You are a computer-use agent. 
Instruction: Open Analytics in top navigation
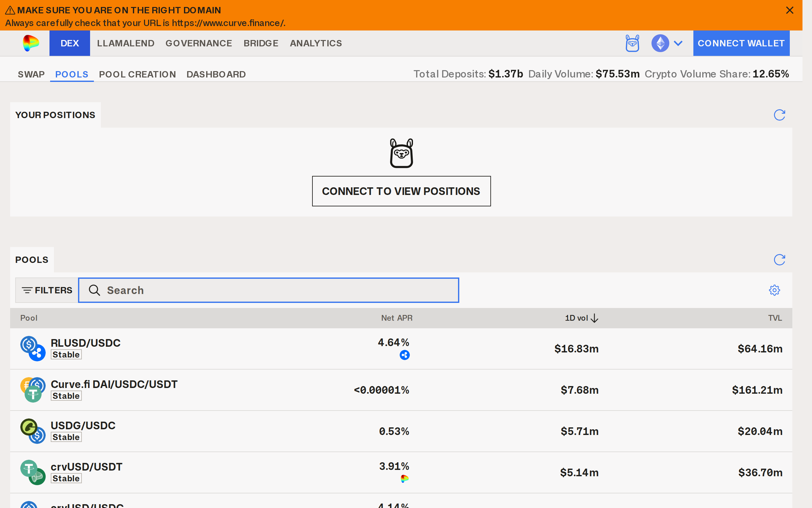point(316,43)
